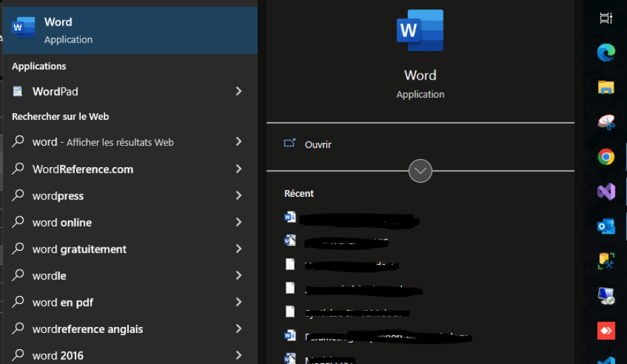The image size is (627, 364).
Task: Open the red AnyDesk taskbar icon
Action: tap(606, 331)
